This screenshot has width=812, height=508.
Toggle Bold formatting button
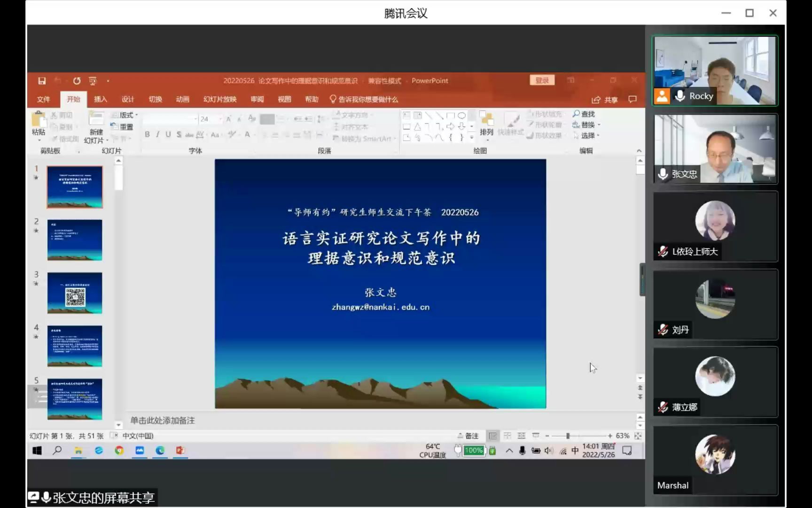tap(147, 135)
